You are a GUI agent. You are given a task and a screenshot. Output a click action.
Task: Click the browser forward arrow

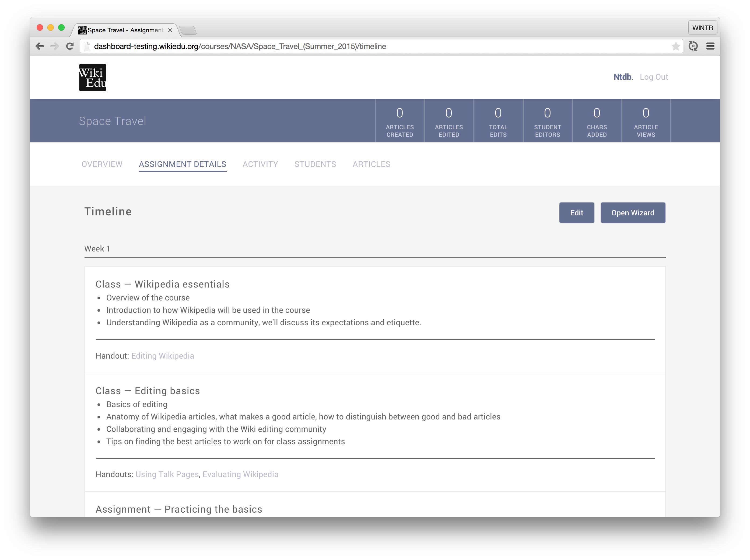click(x=54, y=46)
